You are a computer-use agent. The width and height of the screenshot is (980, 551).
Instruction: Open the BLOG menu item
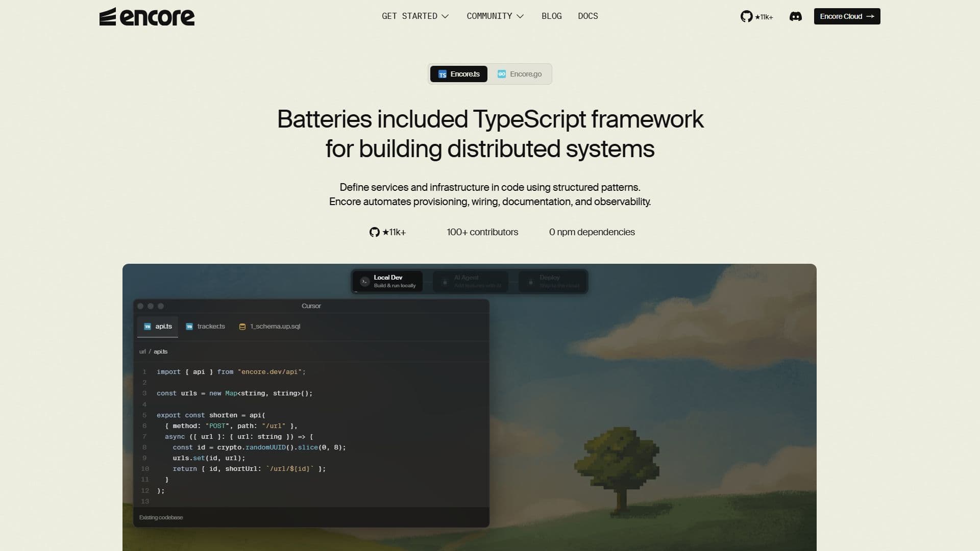[x=551, y=16]
